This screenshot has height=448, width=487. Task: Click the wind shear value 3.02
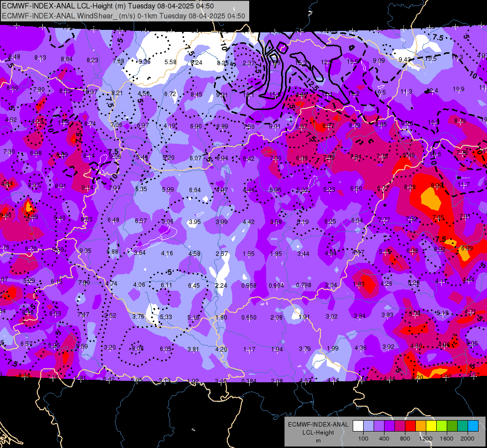[x=331, y=316]
